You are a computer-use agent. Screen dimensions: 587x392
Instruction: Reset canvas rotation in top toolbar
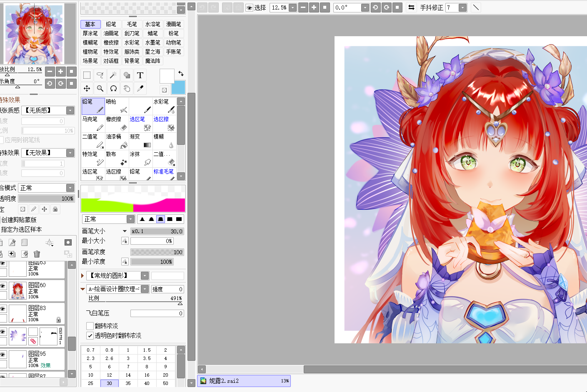click(x=397, y=7)
